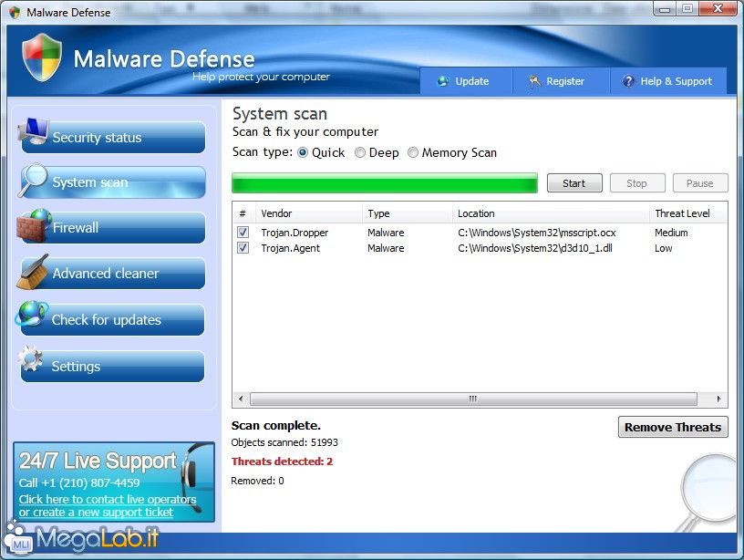Click the Low threat level value

click(664, 248)
